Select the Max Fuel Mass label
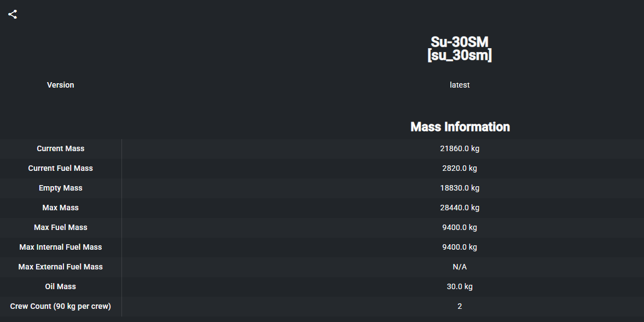This screenshot has height=322, width=644. click(60, 227)
